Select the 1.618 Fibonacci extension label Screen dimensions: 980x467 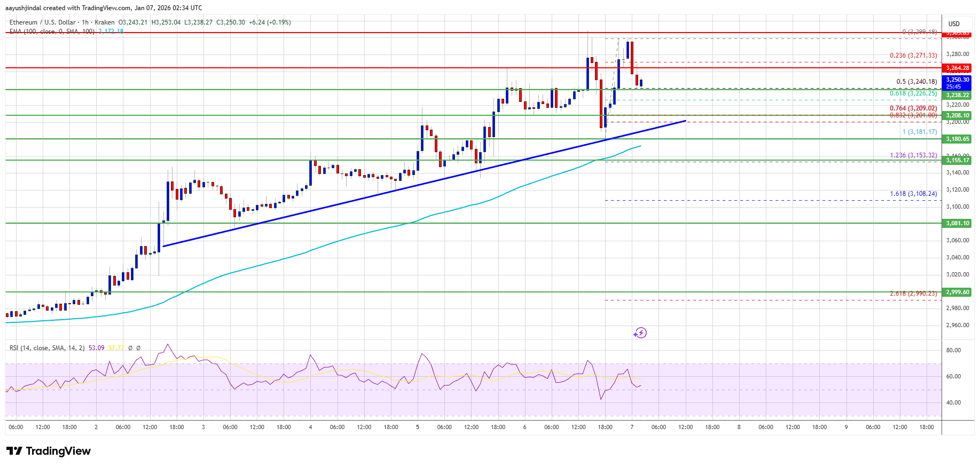point(913,194)
